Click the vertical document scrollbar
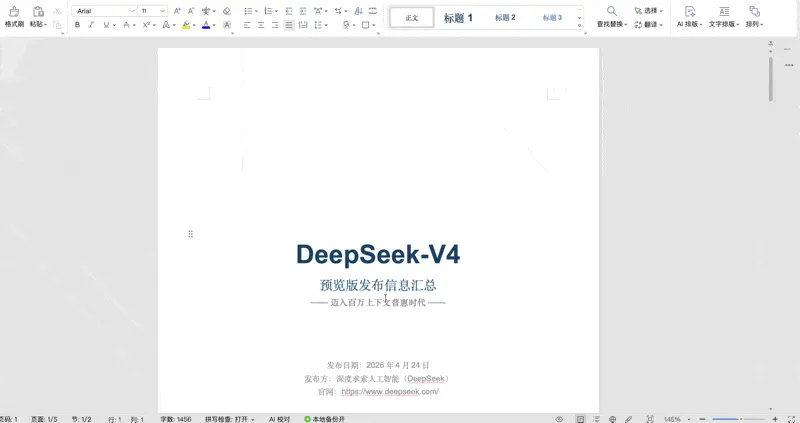Screen dimensions: 800x423 tap(770, 79)
